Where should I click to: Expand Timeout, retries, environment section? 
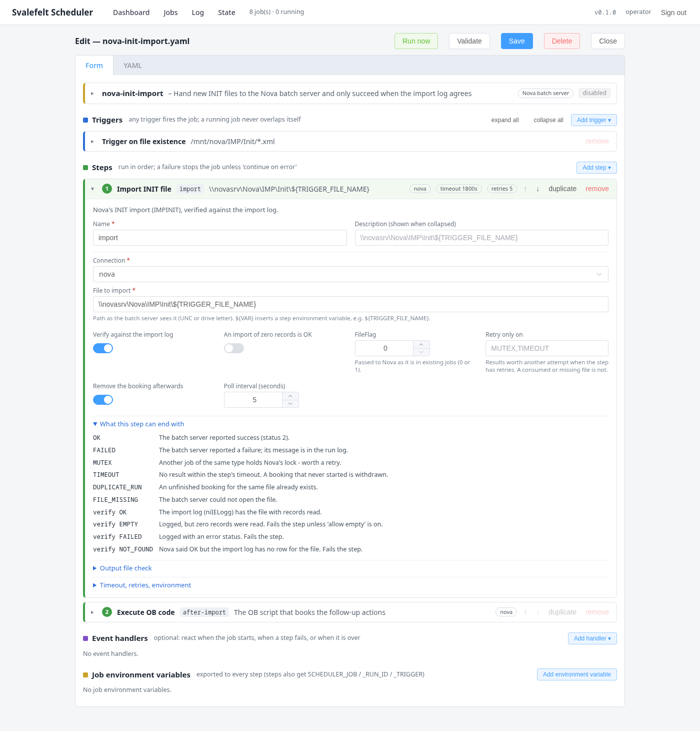[x=142, y=585]
